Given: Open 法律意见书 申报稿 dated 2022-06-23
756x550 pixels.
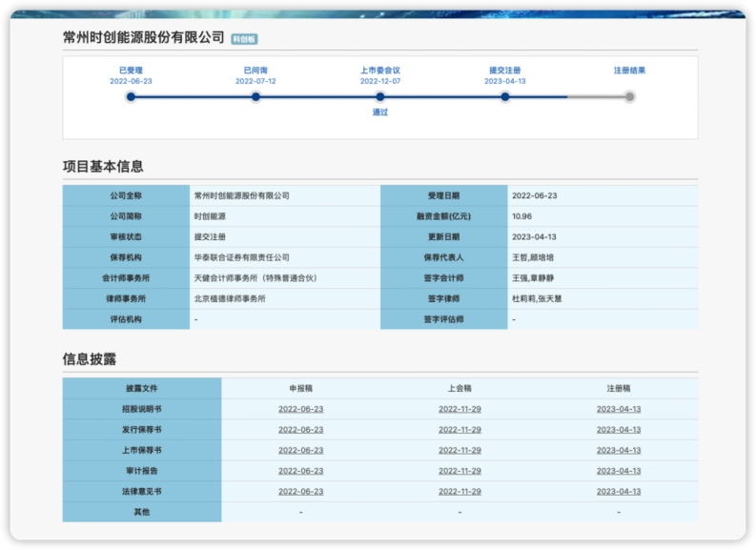Looking at the screenshot, I should 301,492.
